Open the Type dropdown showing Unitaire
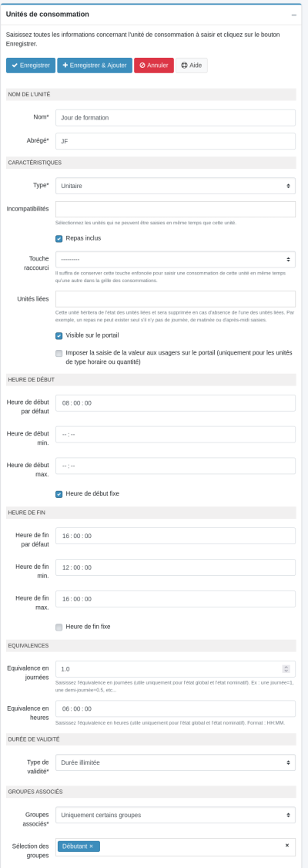Viewport: 308px width, 868px height. (x=176, y=186)
